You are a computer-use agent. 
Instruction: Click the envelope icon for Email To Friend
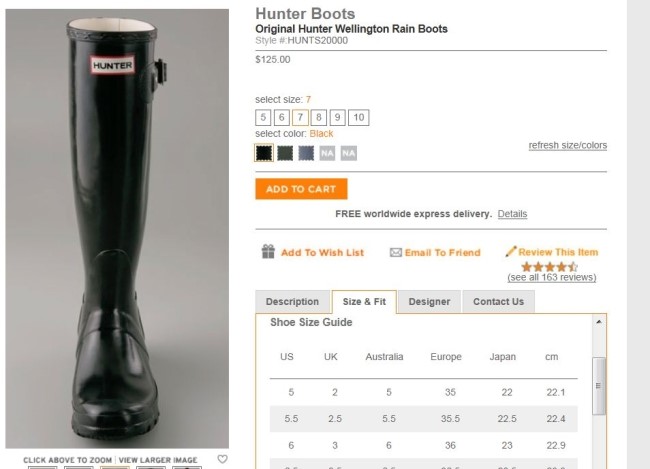[x=396, y=252]
